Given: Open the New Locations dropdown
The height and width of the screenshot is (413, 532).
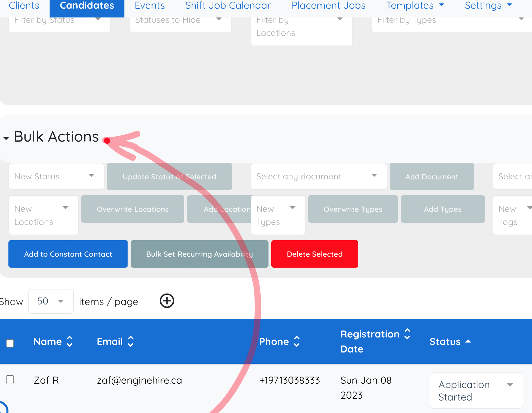Looking at the screenshot, I should [x=43, y=215].
